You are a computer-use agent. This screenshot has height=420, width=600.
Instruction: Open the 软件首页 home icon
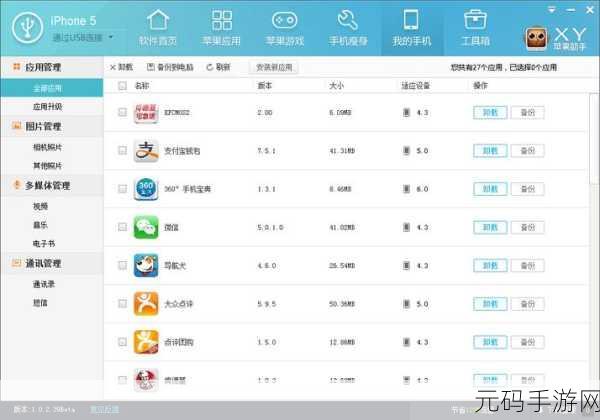tap(158, 20)
